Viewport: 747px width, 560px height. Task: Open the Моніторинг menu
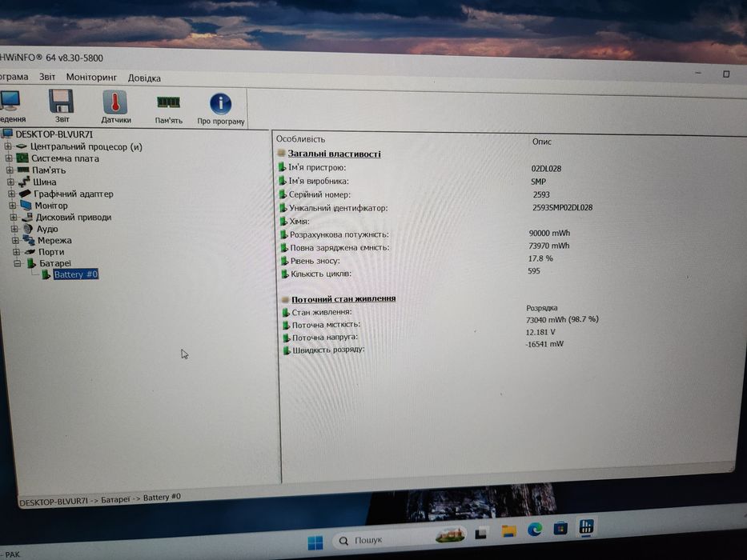(91, 77)
